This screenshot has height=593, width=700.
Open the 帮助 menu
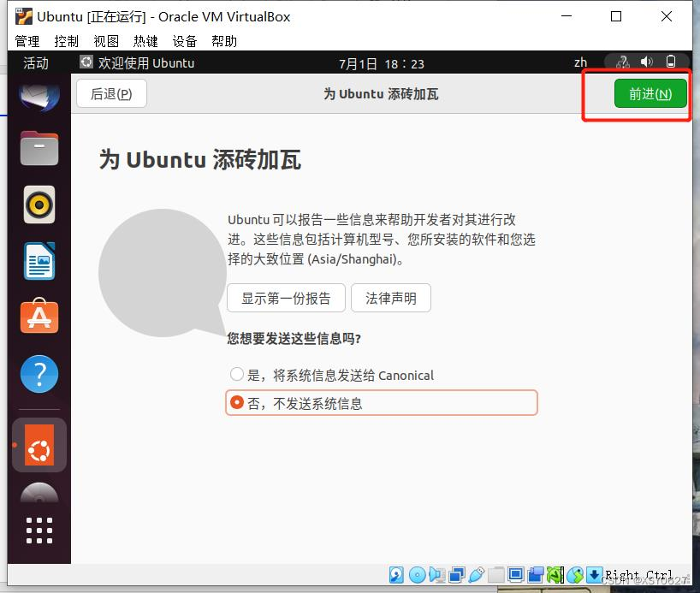point(224,41)
